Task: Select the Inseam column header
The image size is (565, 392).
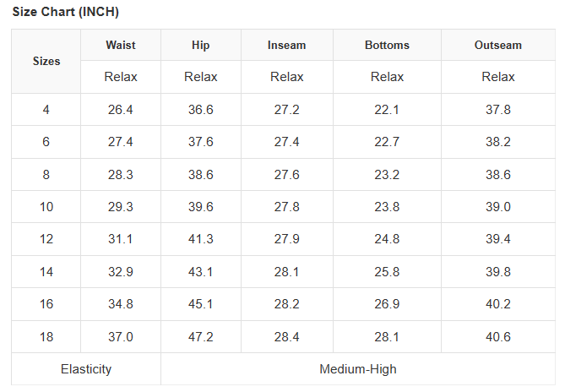Action: 287,45
